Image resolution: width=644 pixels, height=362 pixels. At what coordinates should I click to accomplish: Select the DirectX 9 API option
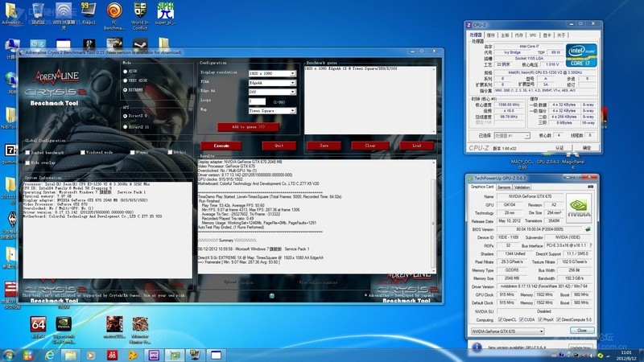pos(126,116)
